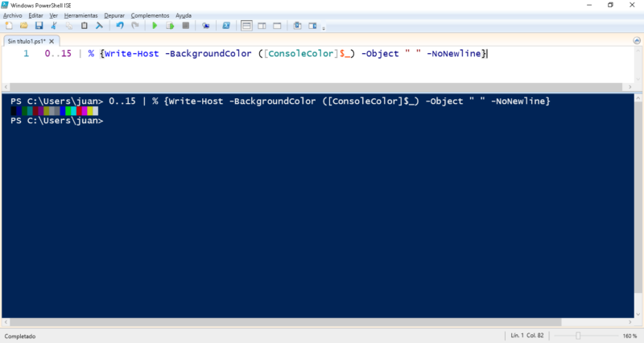Open the Complementos menu
Image resolution: width=644 pixels, height=343 pixels.
tap(150, 15)
